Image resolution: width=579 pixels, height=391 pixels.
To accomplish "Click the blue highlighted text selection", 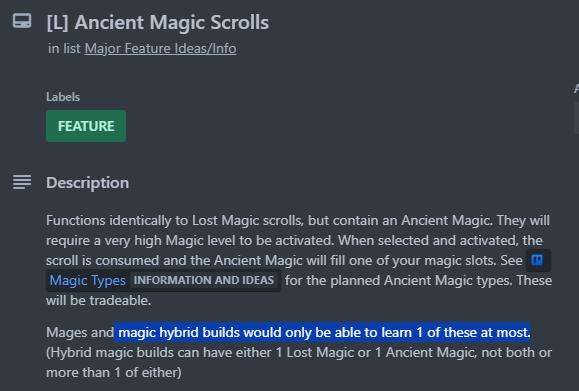I will pos(322,332).
